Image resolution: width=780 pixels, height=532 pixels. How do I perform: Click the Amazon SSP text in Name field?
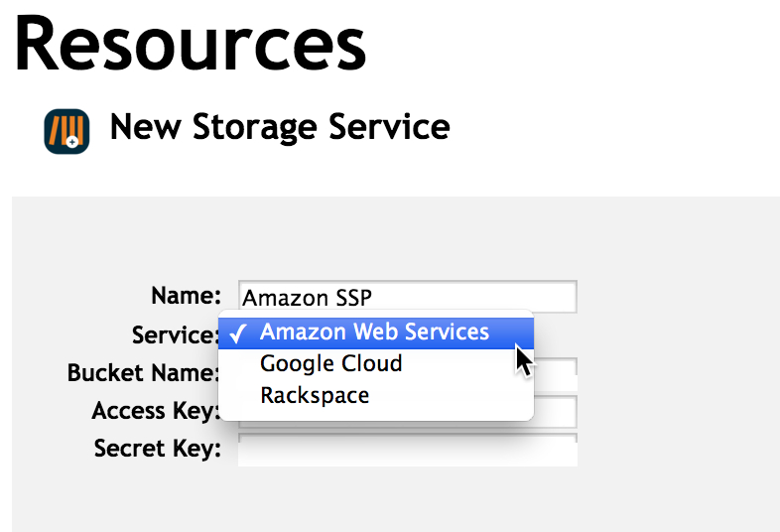(307, 298)
